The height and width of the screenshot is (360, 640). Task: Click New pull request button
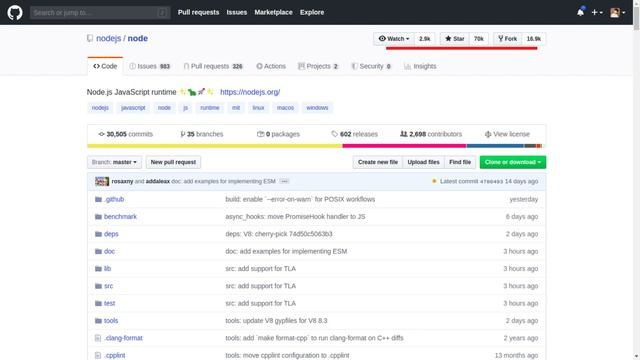[173, 162]
